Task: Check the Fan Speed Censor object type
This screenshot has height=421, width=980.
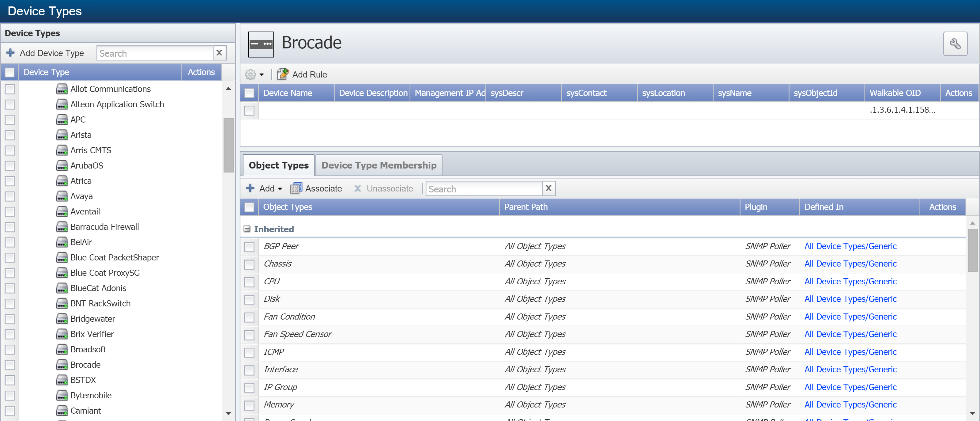Action: pyautogui.click(x=250, y=335)
